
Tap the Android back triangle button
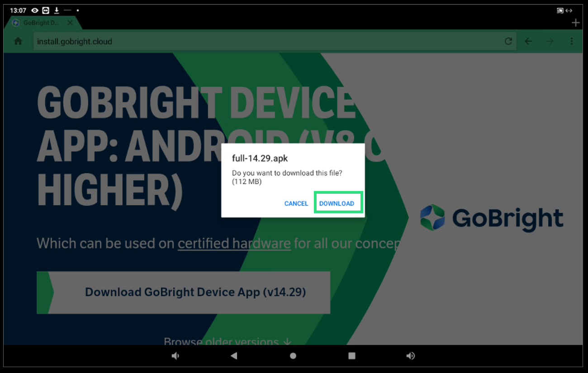(x=234, y=356)
